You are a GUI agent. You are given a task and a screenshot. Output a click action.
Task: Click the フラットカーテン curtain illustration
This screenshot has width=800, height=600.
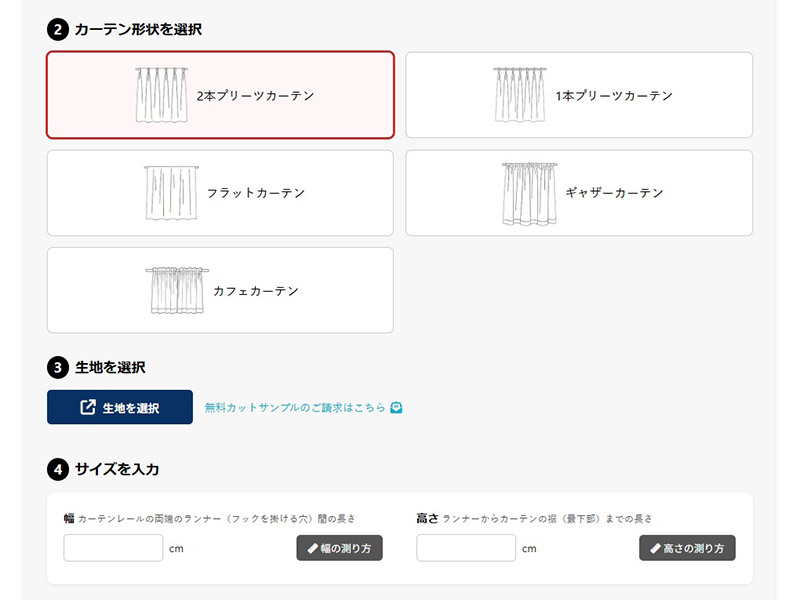(x=166, y=192)
